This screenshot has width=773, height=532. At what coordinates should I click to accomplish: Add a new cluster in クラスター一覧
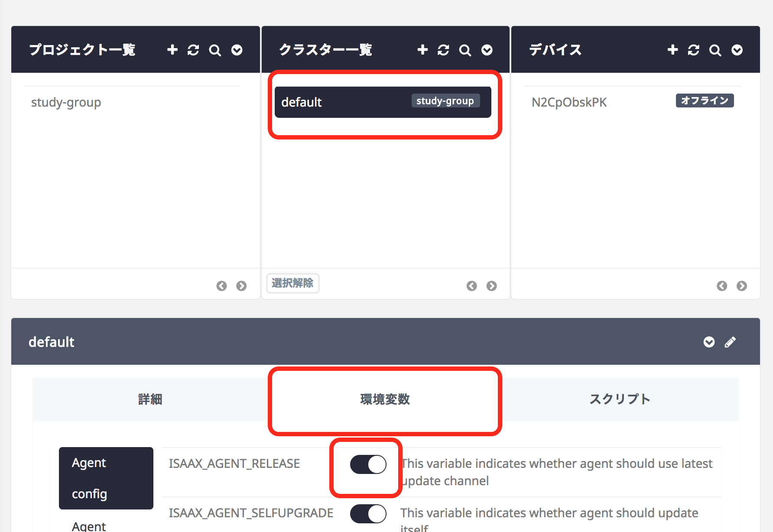(x=422, y=50)
